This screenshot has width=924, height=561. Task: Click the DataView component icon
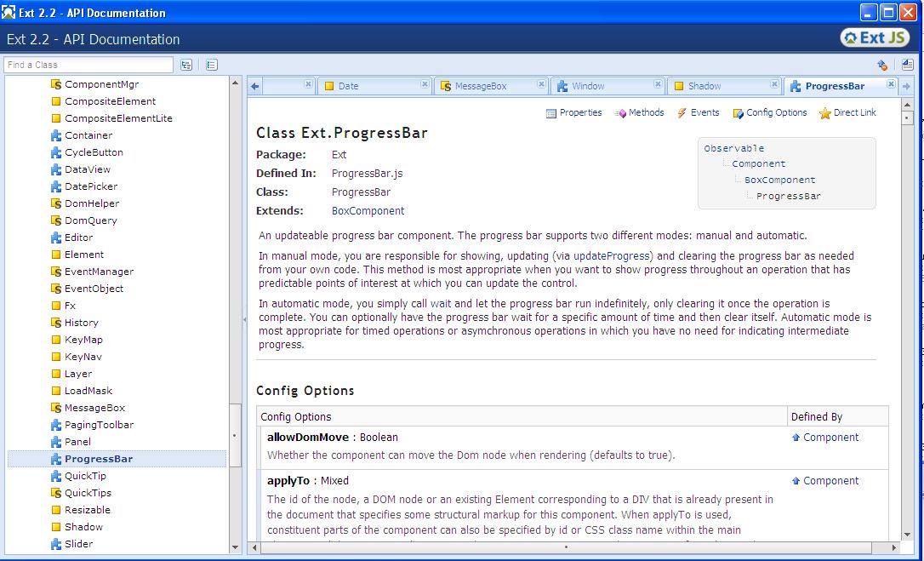coord(56,170)
